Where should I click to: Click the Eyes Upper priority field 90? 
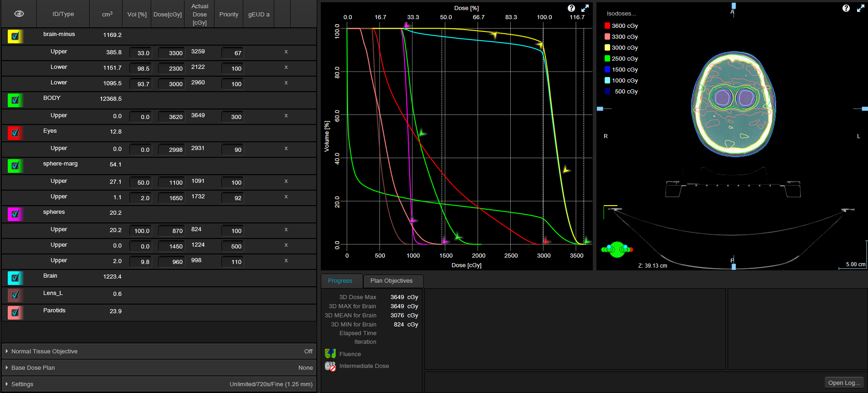(x=232, y=150)
